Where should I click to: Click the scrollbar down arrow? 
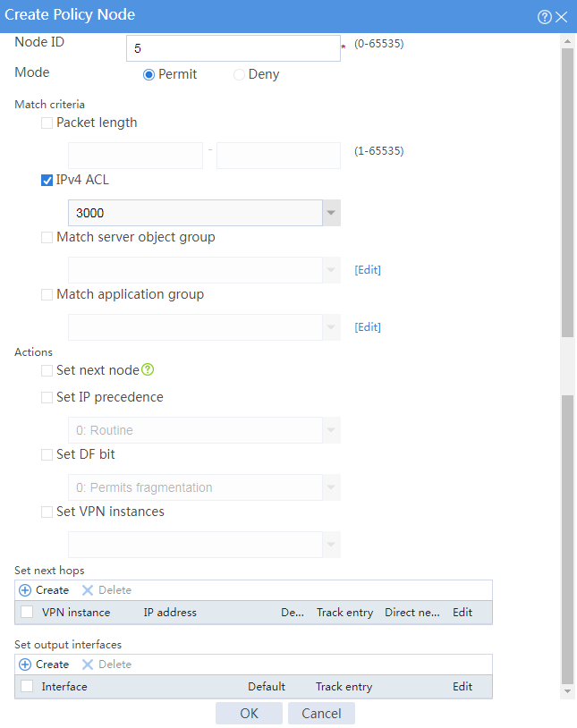(567, 691)
